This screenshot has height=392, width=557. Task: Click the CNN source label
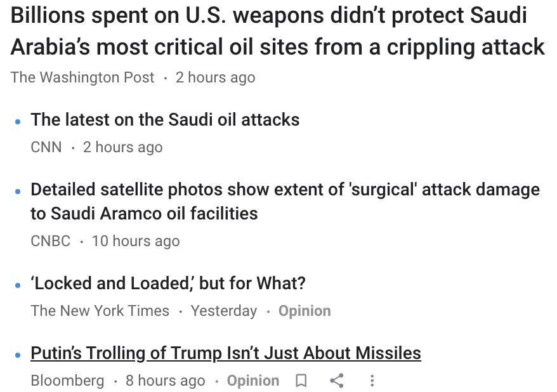point(46,147)
